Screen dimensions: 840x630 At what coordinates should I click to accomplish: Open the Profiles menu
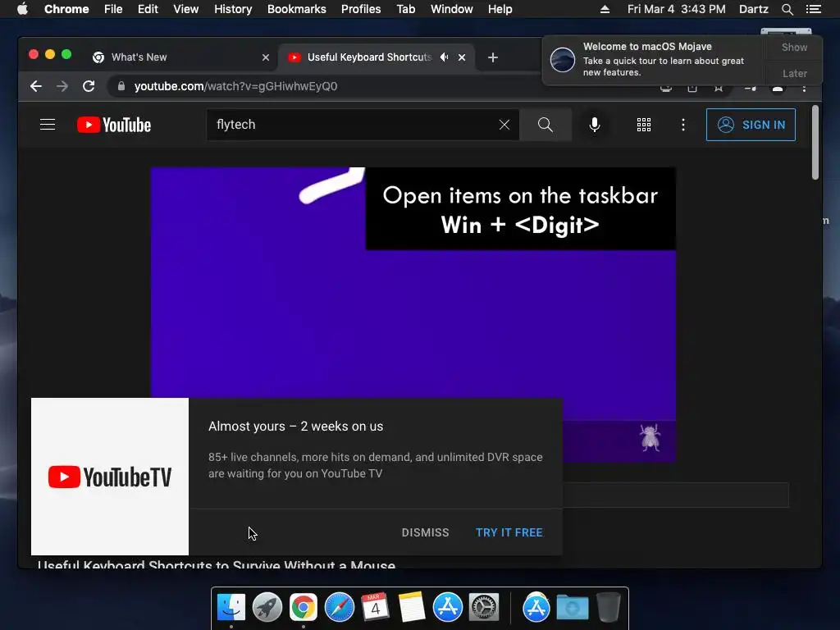tap(361, 9)
